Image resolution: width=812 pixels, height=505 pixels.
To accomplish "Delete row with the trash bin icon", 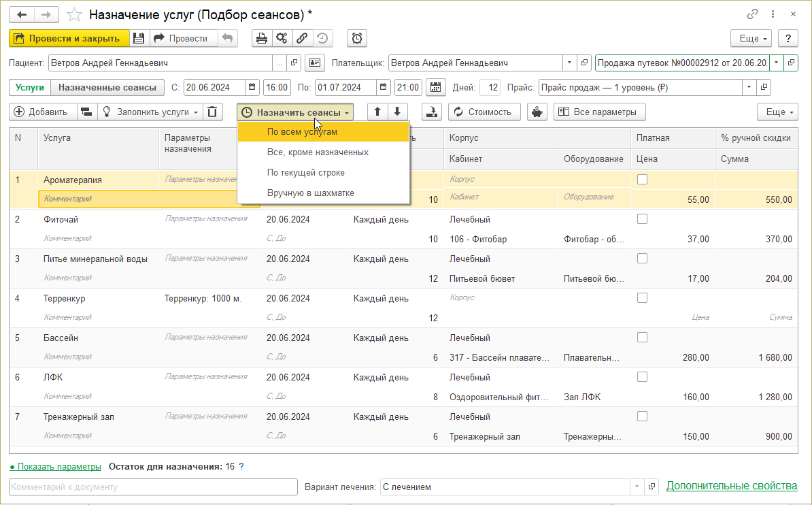I will [x=212, y=112].
